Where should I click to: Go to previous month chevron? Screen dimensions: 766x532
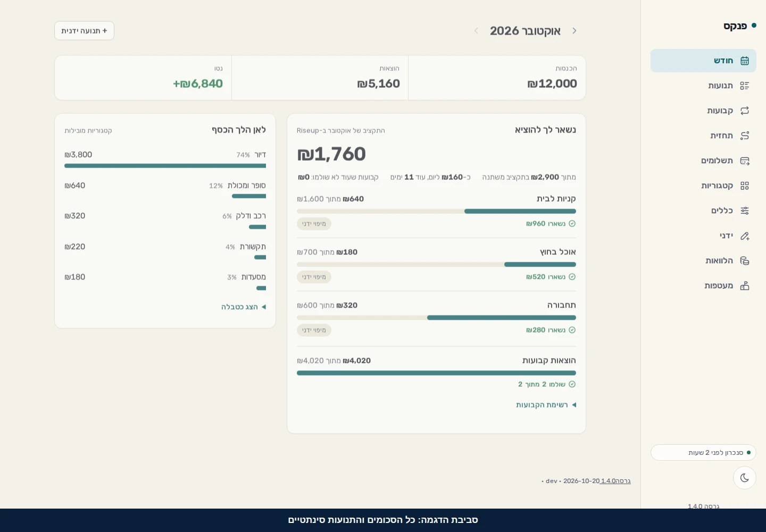[x=574, y=31]
